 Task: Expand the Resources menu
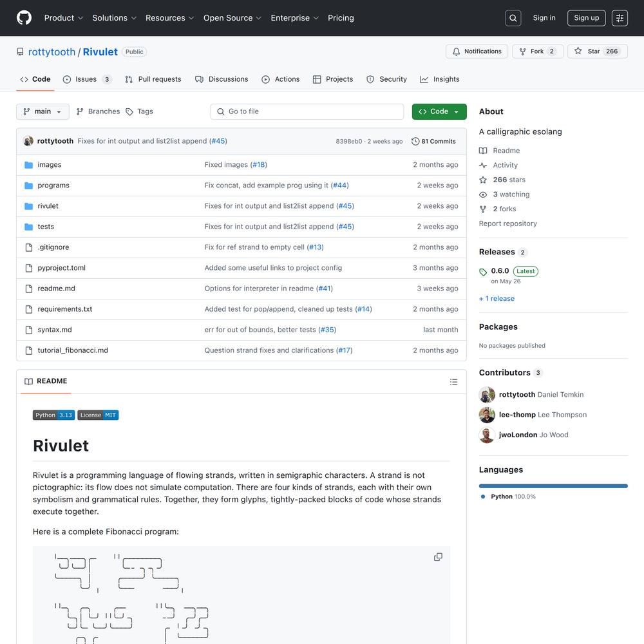click(169, 17)
